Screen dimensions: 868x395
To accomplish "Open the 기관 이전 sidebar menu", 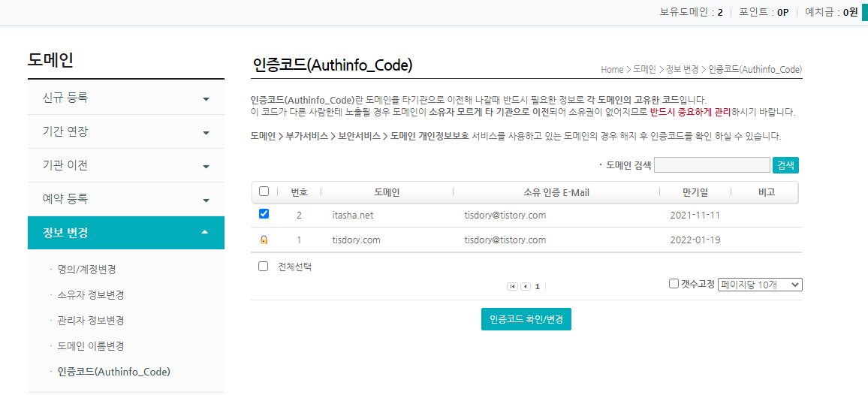I will click(126, 165).
